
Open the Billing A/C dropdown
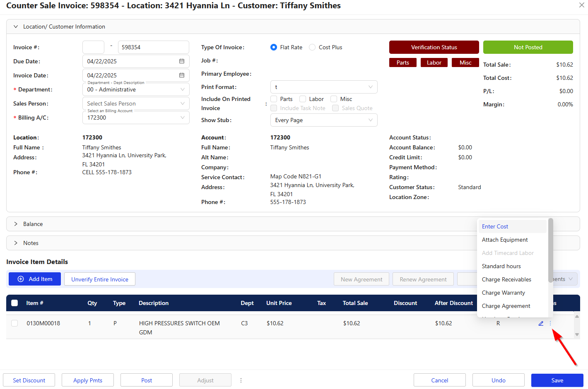[136, 118]
